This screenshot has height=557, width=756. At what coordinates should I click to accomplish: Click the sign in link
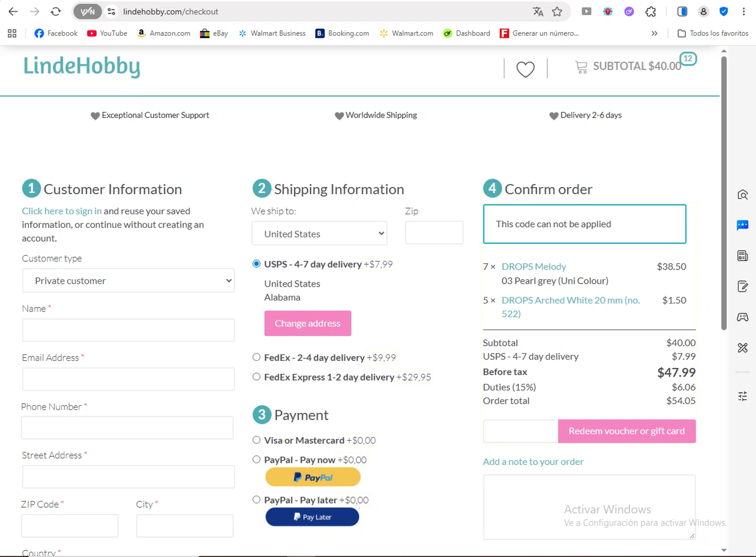(61, 211)
